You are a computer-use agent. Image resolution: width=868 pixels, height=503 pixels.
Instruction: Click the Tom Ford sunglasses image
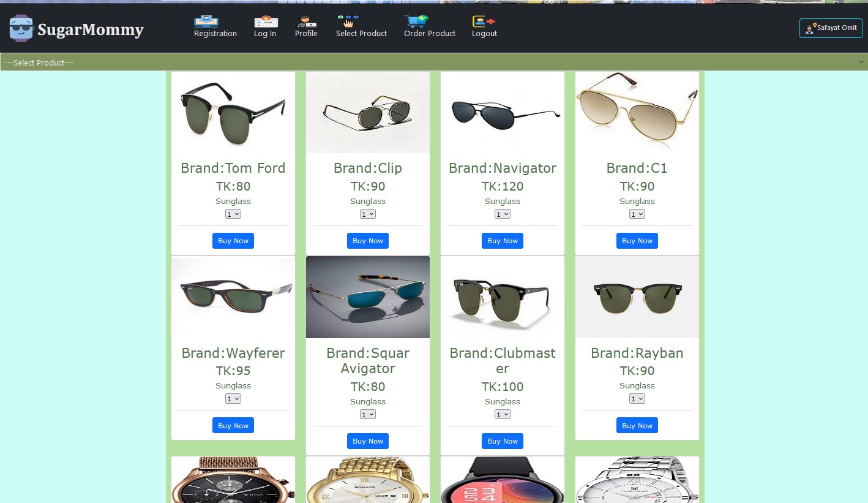tap(233, 112)
